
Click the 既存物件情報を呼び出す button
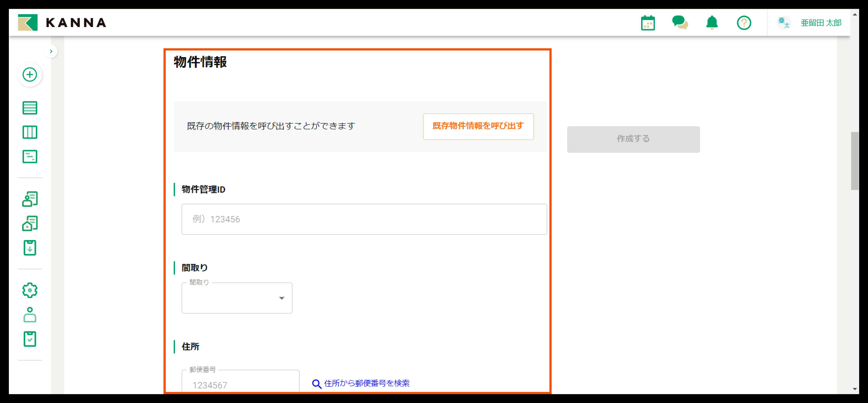(478, 127)
